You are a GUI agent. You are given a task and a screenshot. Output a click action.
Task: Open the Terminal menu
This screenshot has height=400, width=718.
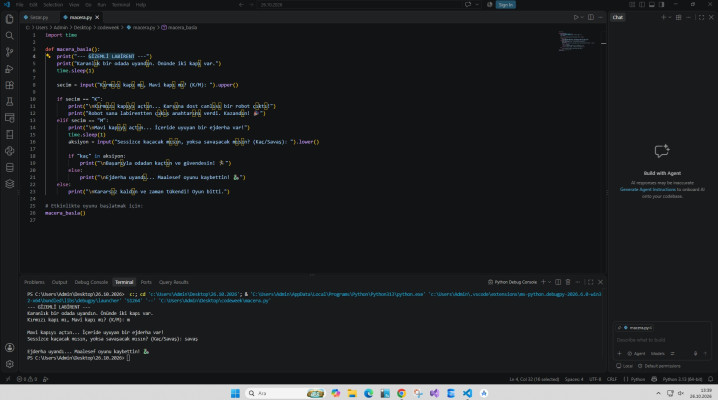(x=121, y=5)
